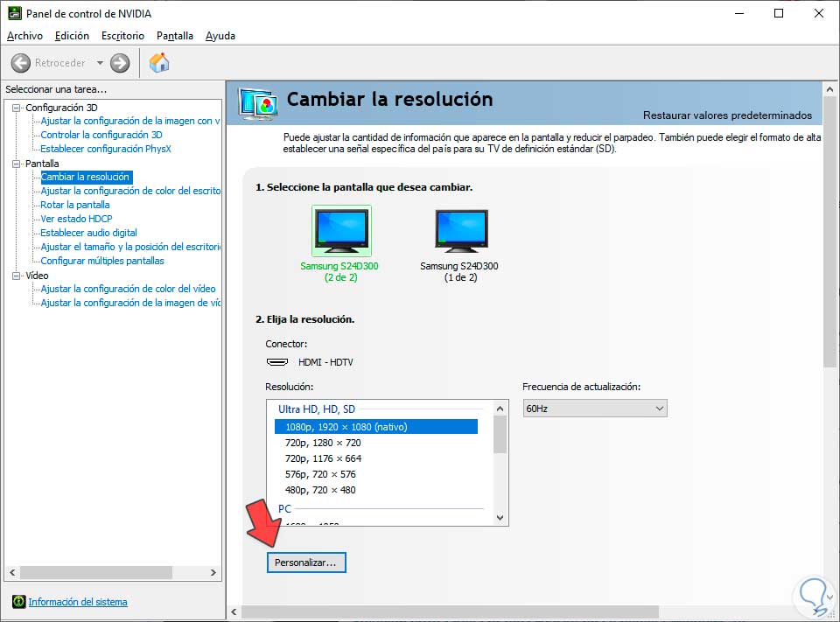The width and height of the screenshot is (840, 622).
Task: Open the Ayuda menu
Action: 220,36
